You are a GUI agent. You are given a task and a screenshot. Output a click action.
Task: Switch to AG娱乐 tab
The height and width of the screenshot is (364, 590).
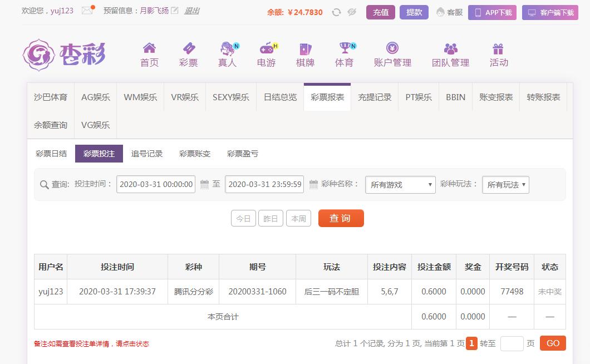pyautogui.click(x=96, y=97)
